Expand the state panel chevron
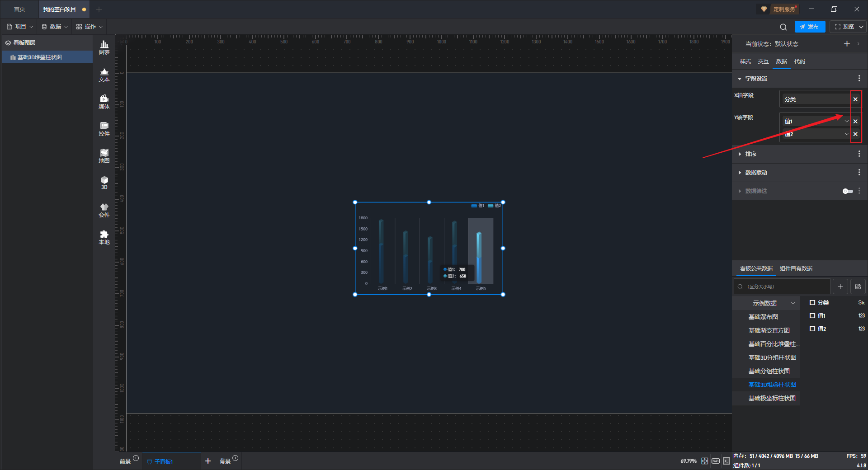The width and height of the screenshot is (868, 470). click(859, 44)
